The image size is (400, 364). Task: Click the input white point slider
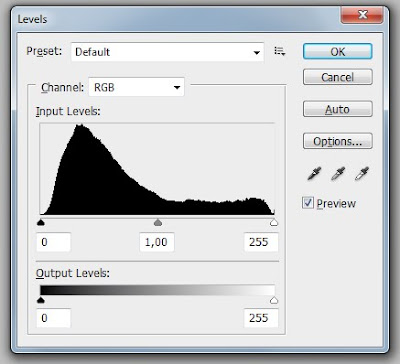(x=274, y=222)
